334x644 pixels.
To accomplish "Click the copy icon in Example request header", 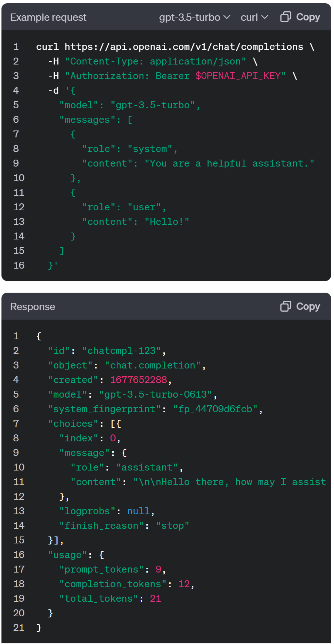I will [x=286, y=17].
